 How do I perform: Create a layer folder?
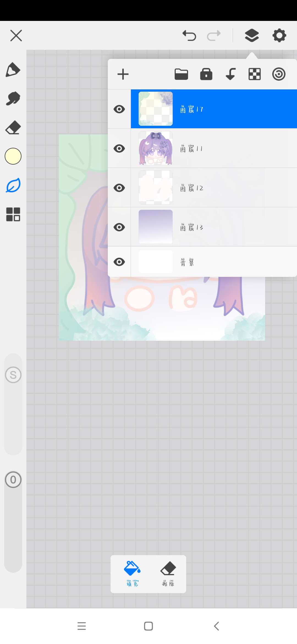tap(181, 74)
